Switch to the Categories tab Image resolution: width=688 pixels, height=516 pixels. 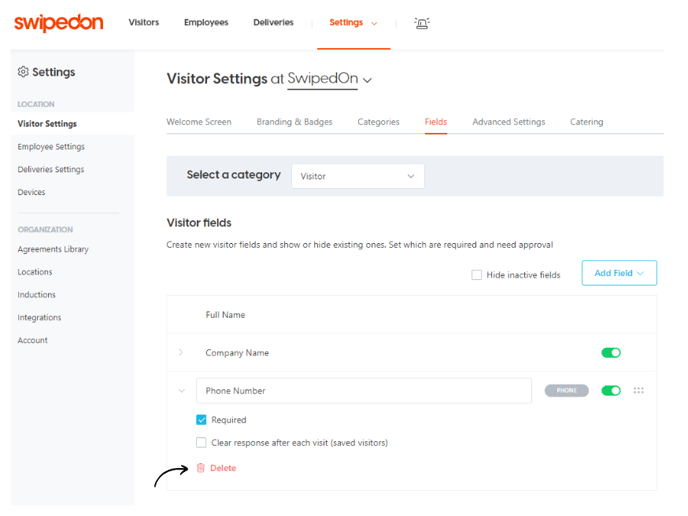[x=378, y=122]
